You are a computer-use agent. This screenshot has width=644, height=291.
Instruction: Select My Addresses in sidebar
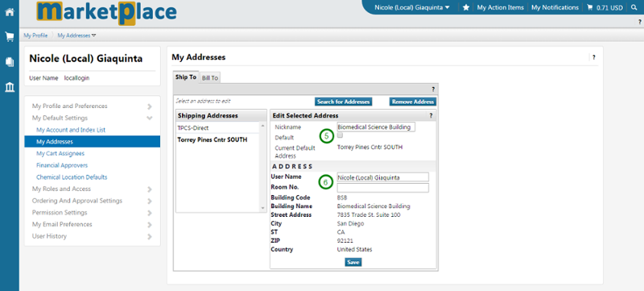point(92,142)
